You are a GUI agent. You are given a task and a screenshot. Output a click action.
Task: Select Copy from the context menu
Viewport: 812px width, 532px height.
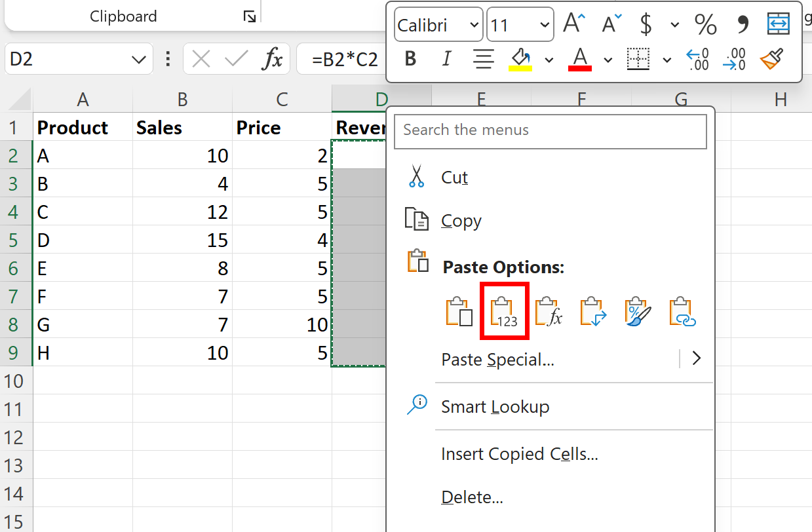tap(461, 221)
